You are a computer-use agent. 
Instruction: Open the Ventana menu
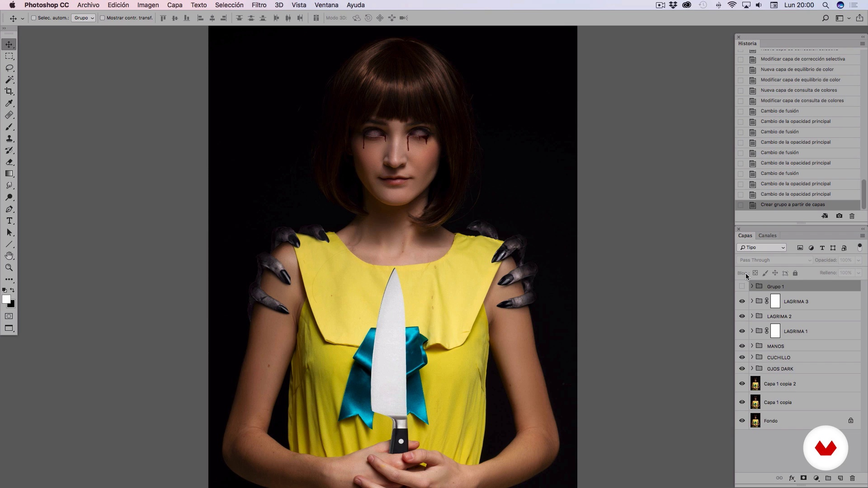point(326,5)
